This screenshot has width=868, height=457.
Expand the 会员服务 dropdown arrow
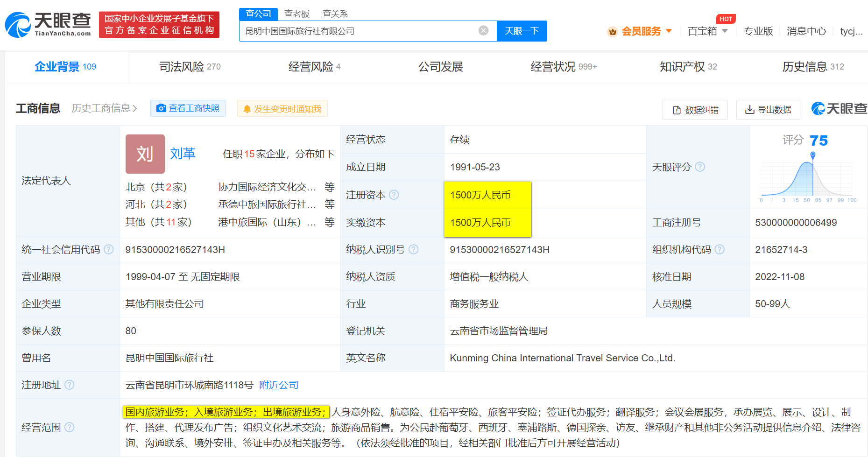tap(669, 31)
